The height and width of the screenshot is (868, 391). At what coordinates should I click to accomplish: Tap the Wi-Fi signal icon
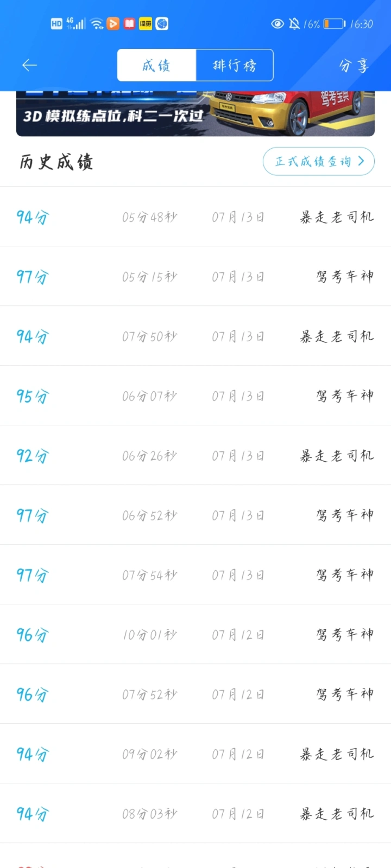pos(97,24)
